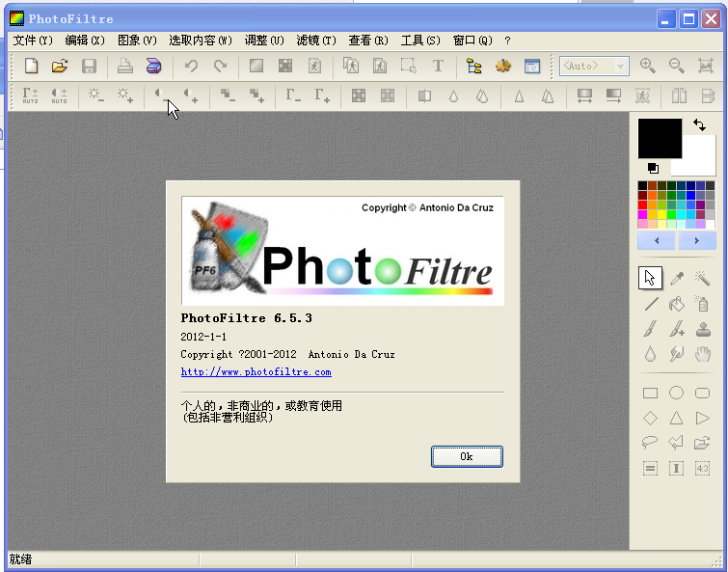Open the 窗口(Q) menu

tap(472, 41)
